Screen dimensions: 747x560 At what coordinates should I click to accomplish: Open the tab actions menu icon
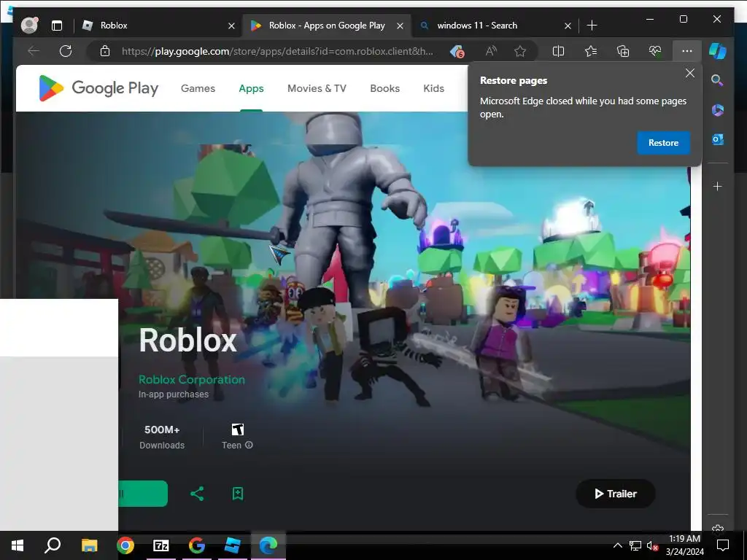[57, 26]
